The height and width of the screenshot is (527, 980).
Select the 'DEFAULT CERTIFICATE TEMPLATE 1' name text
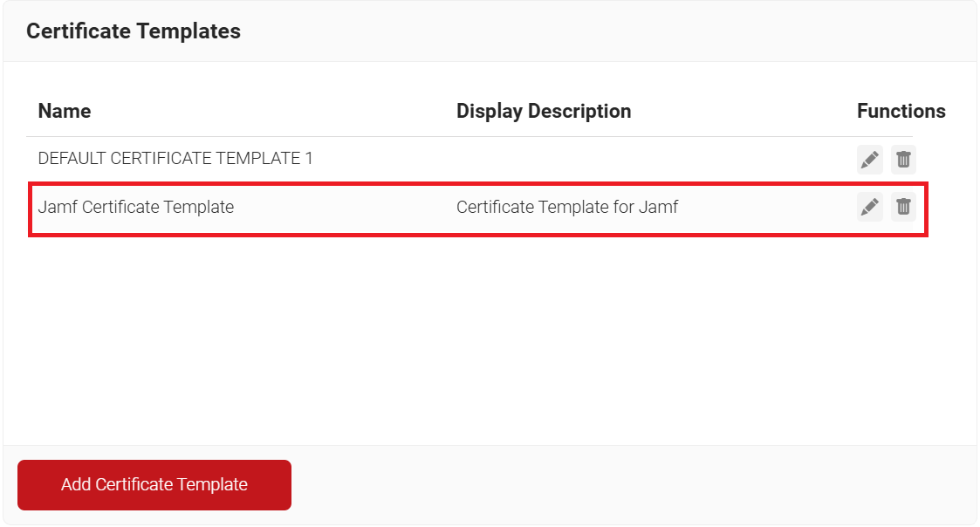(175, 158)
